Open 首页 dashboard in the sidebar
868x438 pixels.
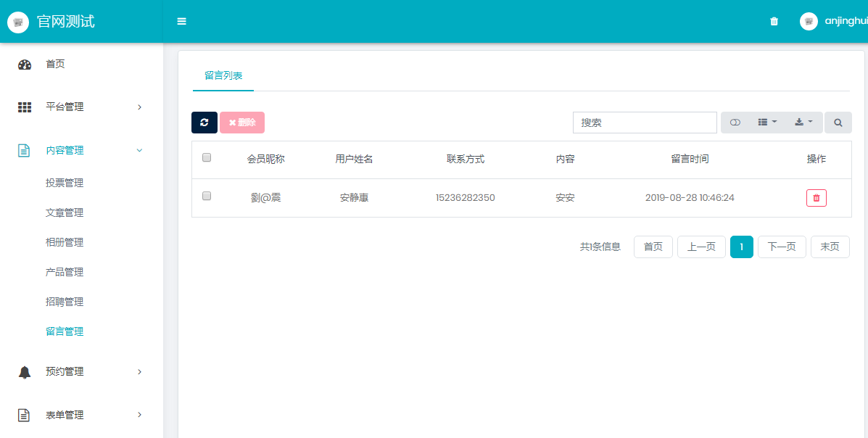[55, 65]
